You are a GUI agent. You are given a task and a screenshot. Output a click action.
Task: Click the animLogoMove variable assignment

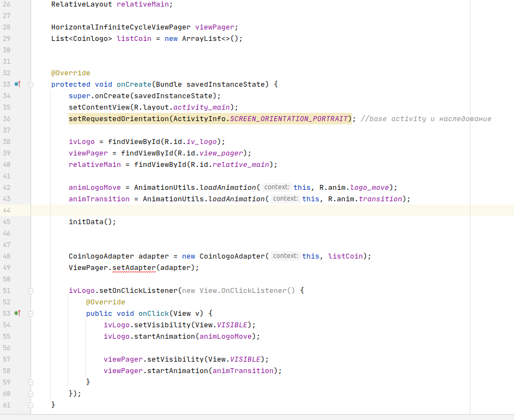pyautogui.click(x=94, y=187)
